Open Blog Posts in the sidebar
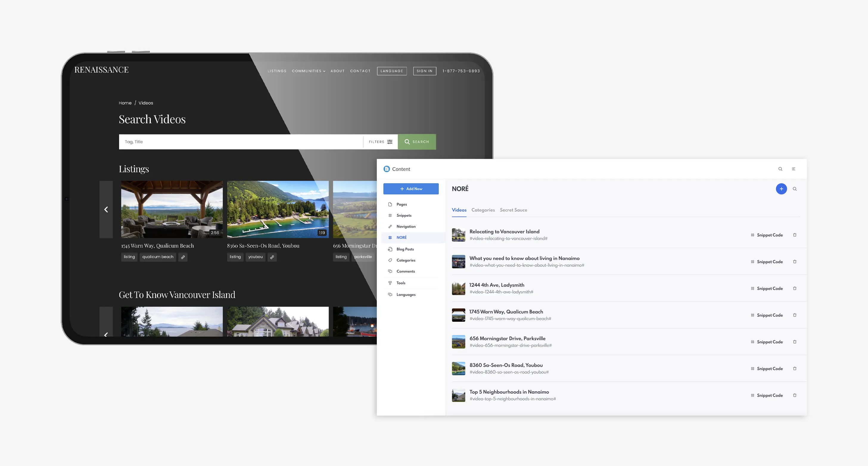This screenshot has width=868, height=466. coord(411,249)
